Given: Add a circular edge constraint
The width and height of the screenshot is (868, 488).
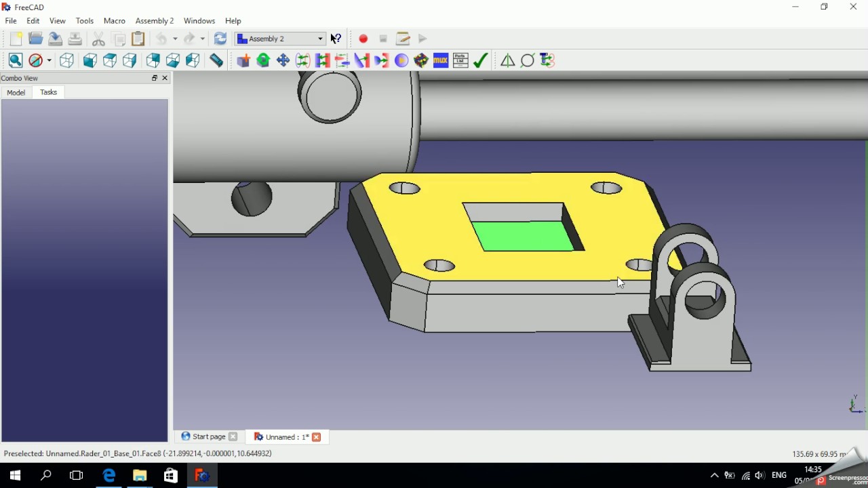Looking at the screenshot, I should [x=302, y=60].
